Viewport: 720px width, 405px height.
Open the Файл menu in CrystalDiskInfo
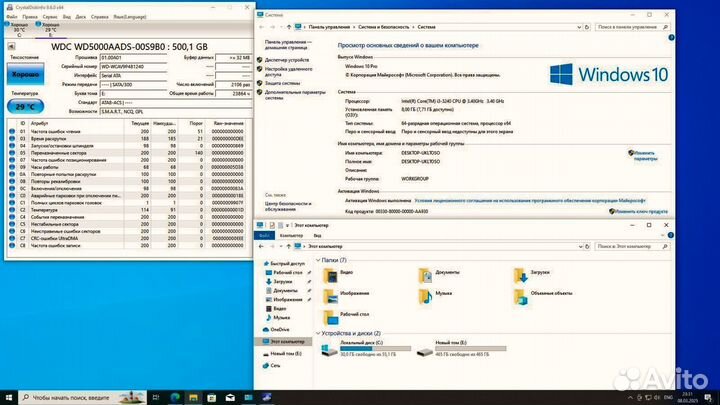point(12,17)
